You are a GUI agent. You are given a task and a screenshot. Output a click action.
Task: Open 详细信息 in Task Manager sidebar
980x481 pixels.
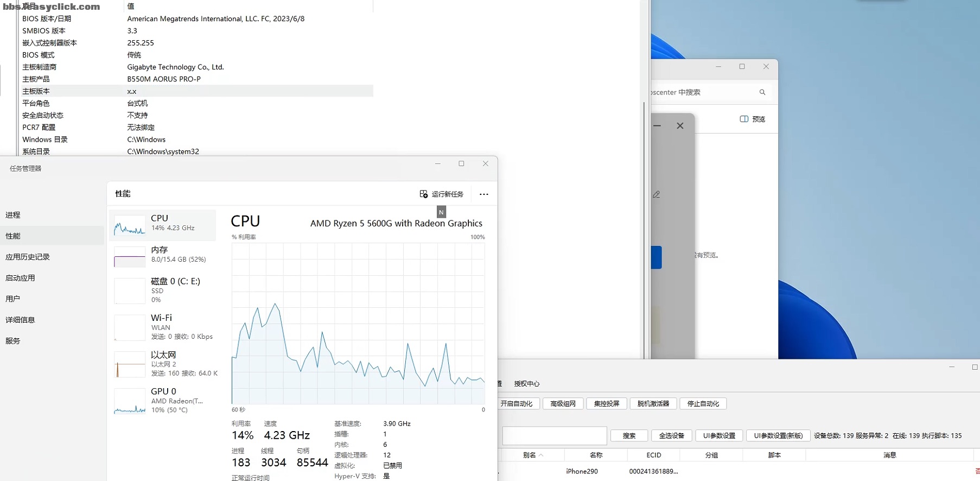(x=52, y=320)
